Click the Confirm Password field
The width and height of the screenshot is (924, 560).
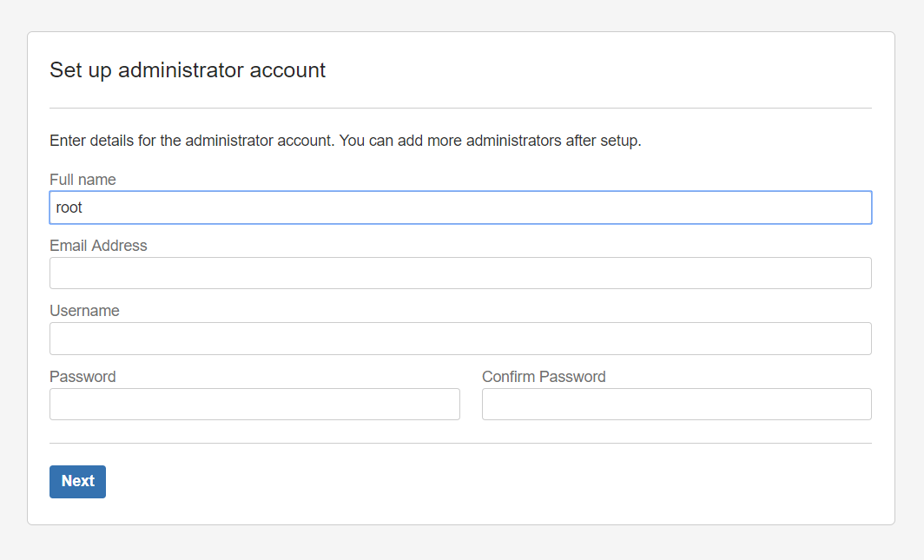[x=676, y=404]
